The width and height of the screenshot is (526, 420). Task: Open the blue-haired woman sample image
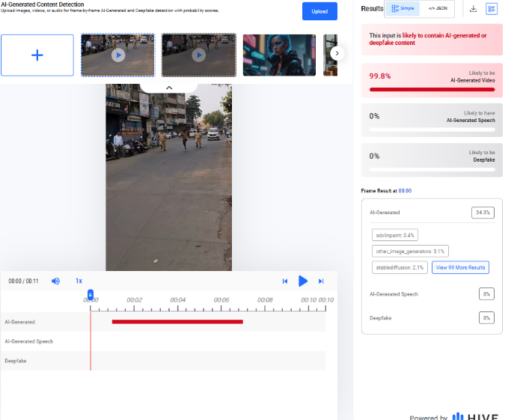[x=279, y=55]
